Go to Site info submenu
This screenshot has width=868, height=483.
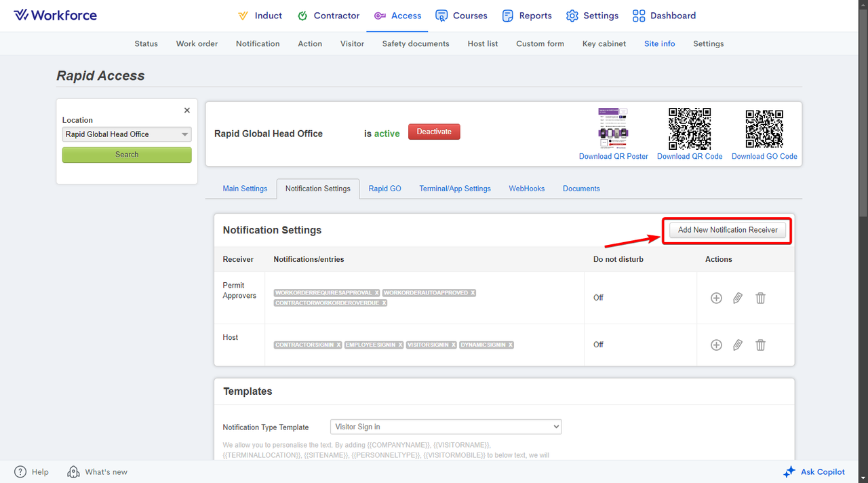click(x=660, y=43)
